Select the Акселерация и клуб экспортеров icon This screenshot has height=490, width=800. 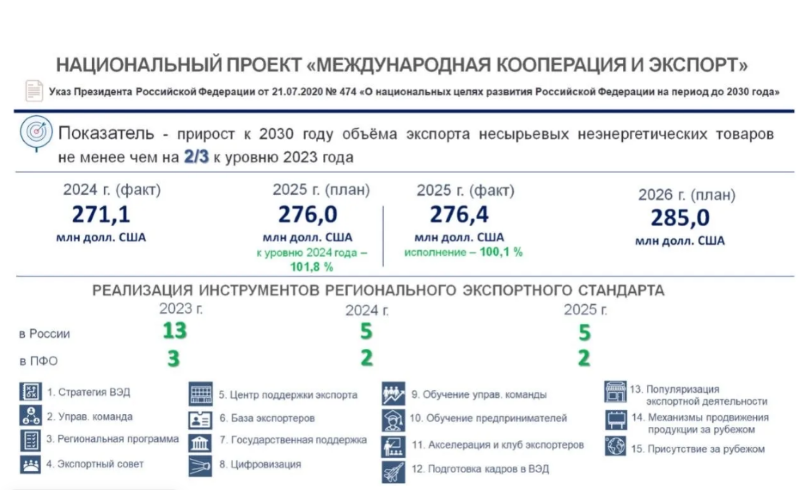(x=392, y=445)
